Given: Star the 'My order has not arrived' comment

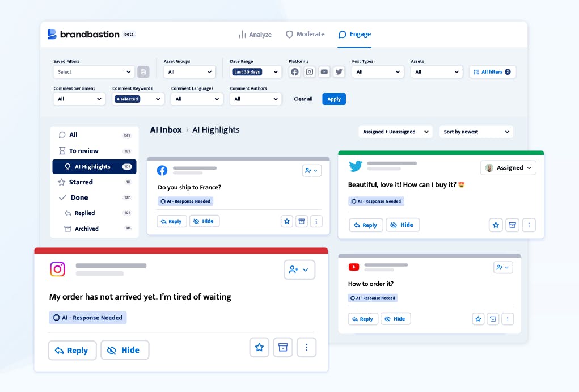Looking at the screenshot, I should pos(259,347).
